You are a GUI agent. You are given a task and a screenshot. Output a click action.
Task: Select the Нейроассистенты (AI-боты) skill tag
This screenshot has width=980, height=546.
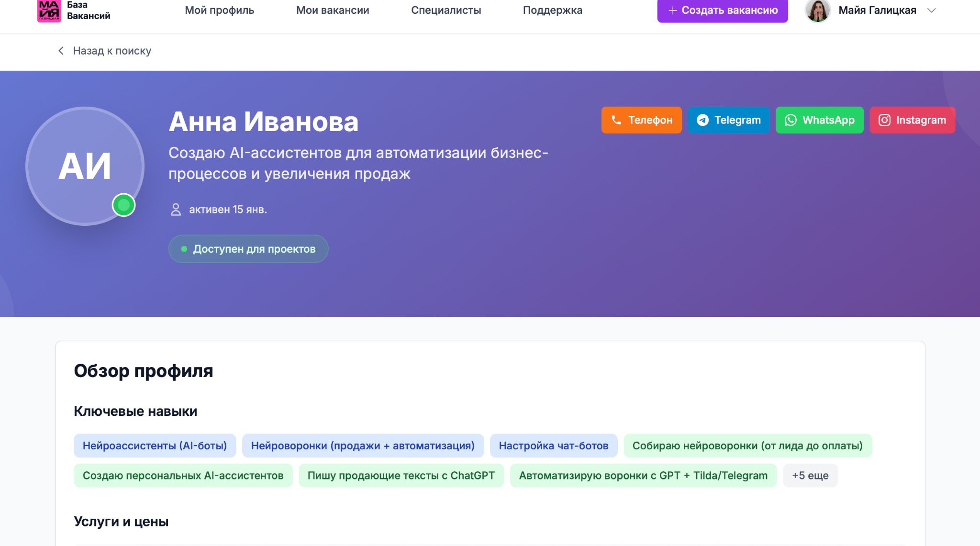(x=155, y=445)
